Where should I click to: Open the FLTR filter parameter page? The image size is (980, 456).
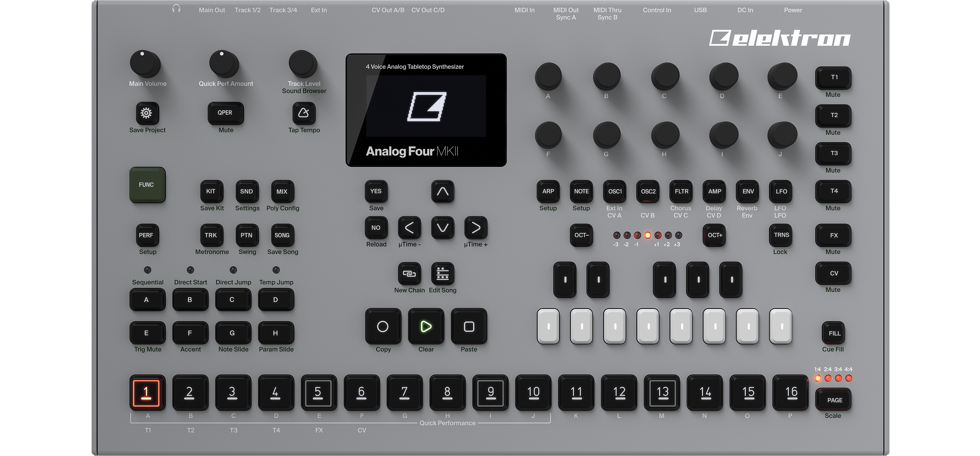pyautogui.click(x=681, y=191)
